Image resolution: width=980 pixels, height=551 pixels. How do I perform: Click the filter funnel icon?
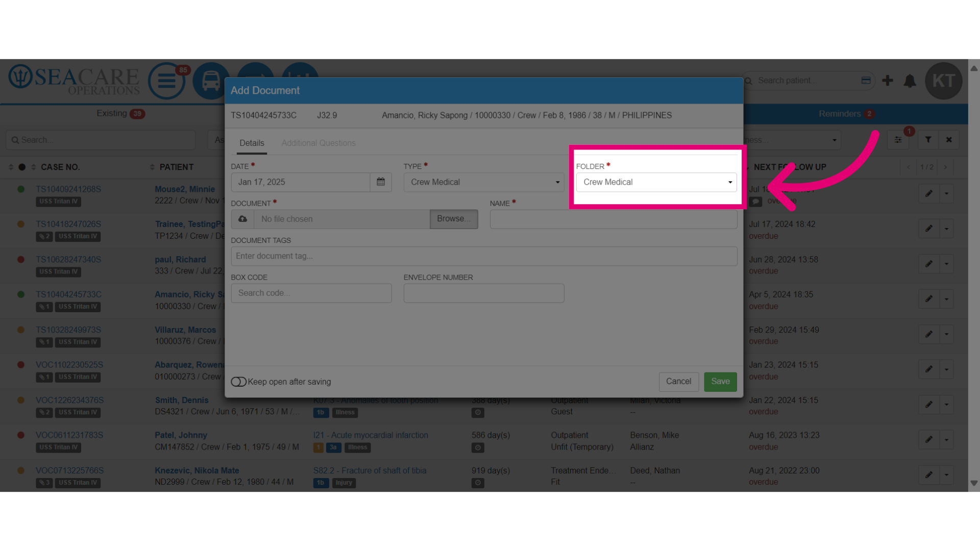tap(928, 140)
